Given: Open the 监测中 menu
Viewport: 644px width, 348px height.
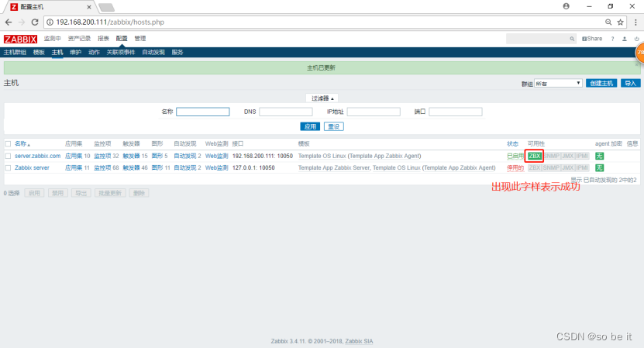Looking at the screenshot, I should tap(52, 39).
